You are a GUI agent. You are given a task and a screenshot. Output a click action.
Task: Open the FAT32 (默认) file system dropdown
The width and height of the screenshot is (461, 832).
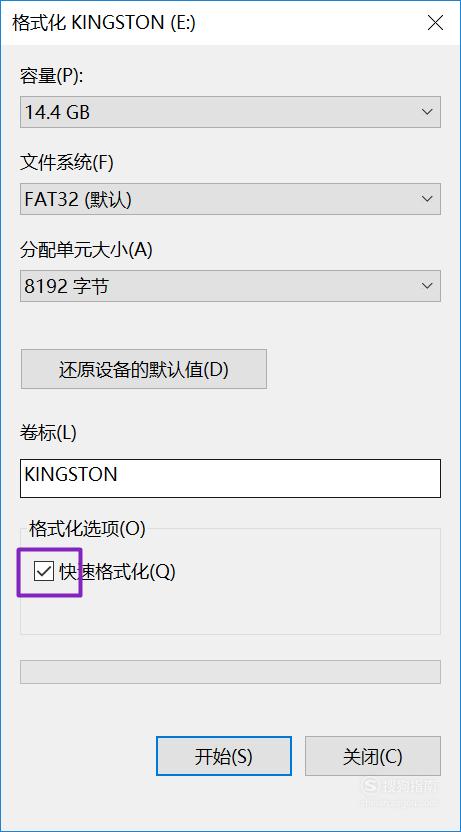[230, 199]
